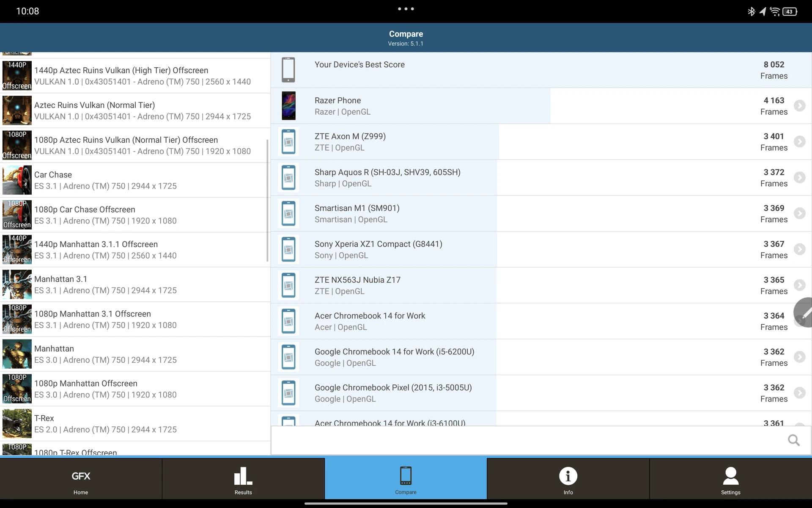This screenshot has width=812, height=508.
Task: Select 1440p Manhattan 3.1.1 Offscreen test
Action: coord(135,250)
